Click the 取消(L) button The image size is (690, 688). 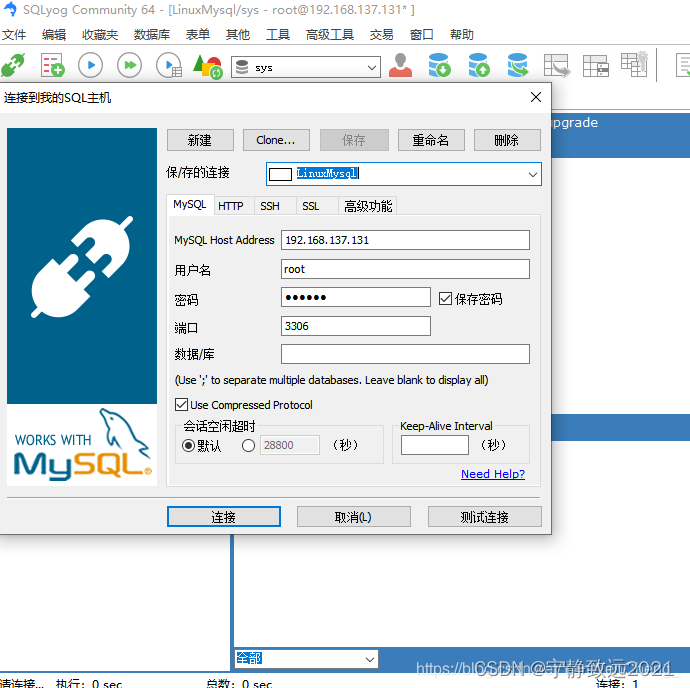pyautogui.click(x=353, y=517)
